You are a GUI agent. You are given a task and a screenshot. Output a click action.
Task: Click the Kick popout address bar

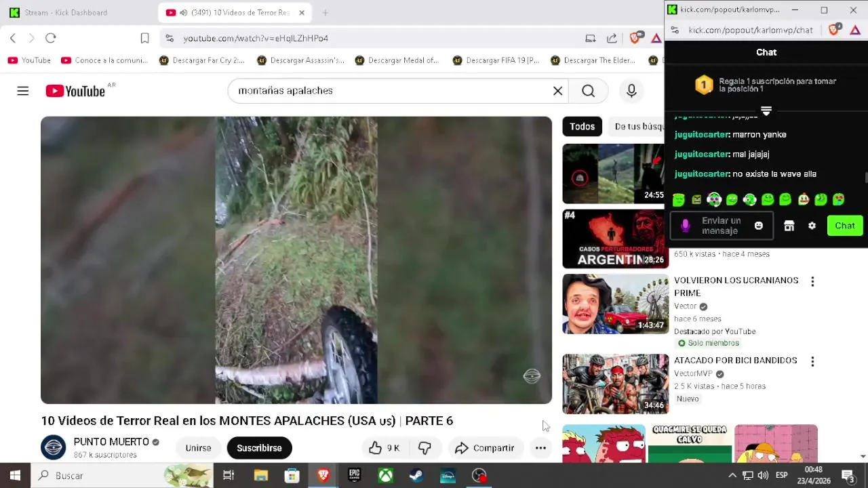coord(750,30)
